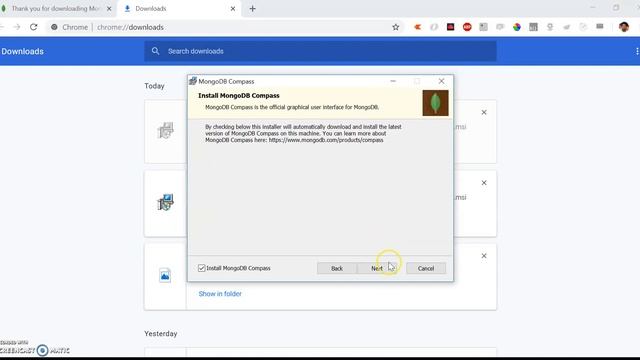
Task: Click the first greyed installer file icon
Action: pos(166,131)
